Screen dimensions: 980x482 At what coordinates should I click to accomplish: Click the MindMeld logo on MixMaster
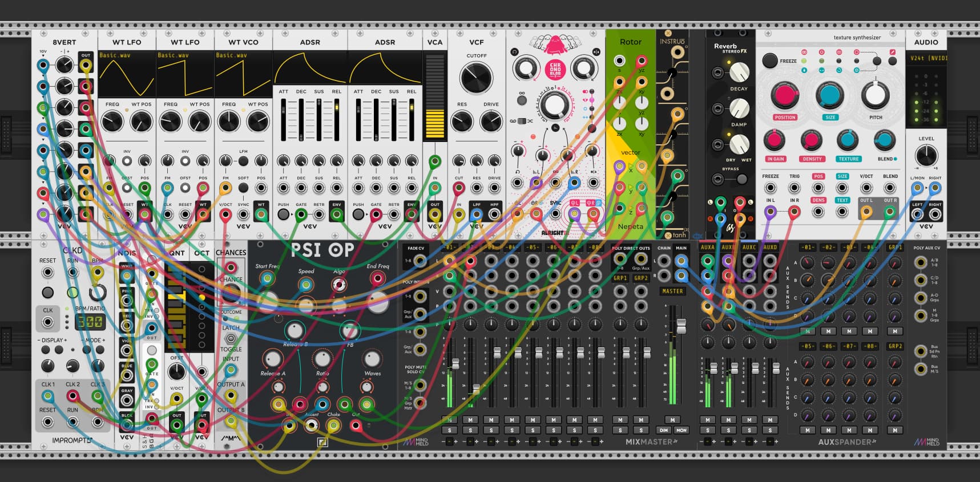(x=416, y=442)
